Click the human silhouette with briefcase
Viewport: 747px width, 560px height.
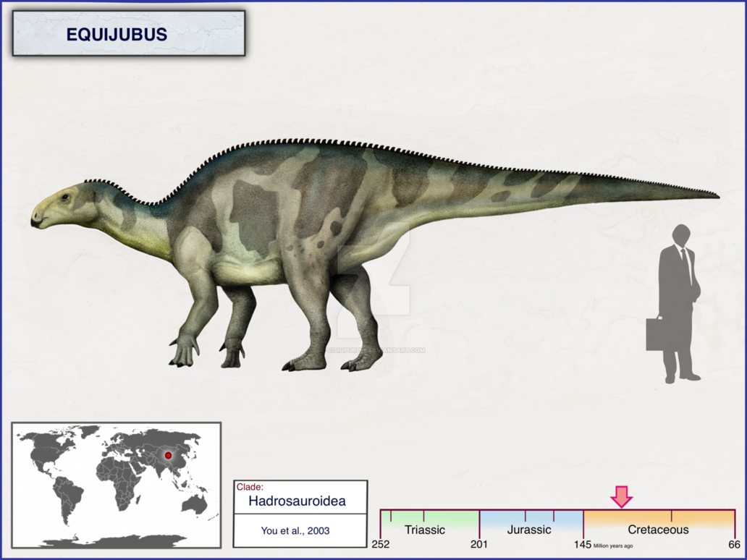point(673,304)
